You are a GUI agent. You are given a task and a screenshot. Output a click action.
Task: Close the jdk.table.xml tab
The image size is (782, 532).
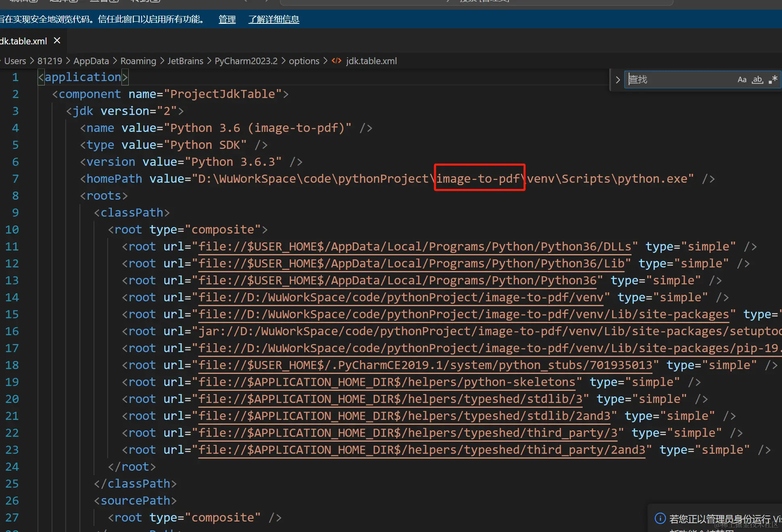point(57,41)
